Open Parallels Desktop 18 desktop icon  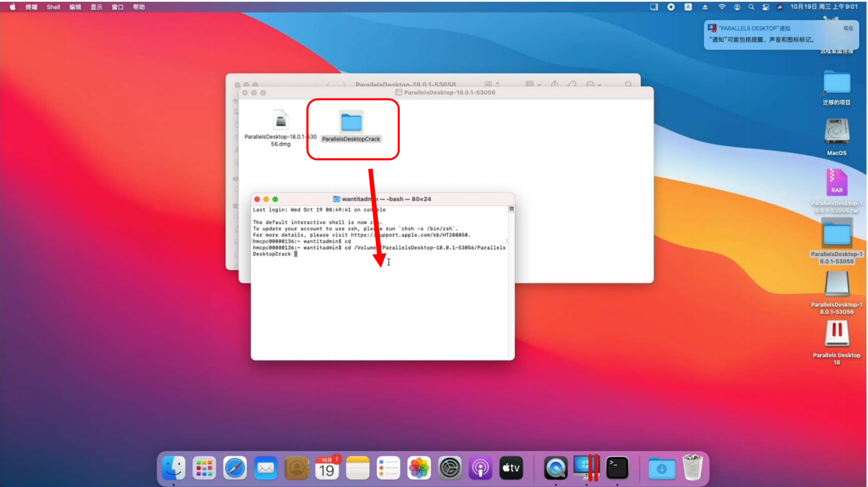836,342
